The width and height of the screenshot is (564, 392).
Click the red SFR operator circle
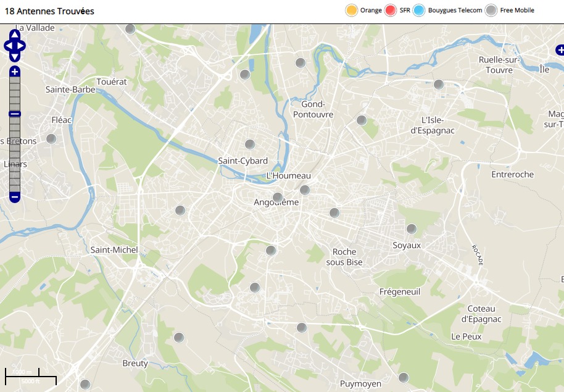pos(391,10)
